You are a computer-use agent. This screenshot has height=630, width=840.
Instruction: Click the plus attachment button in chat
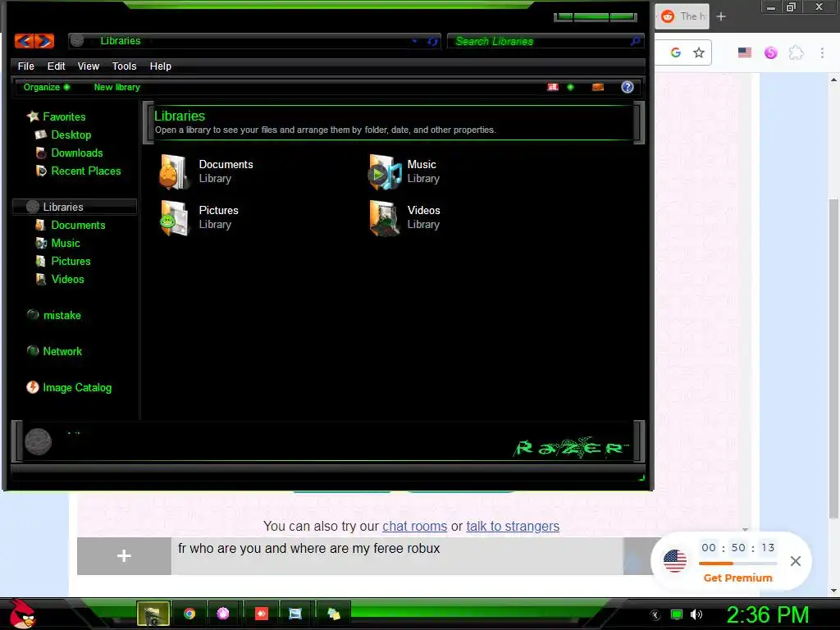(124, 556)
